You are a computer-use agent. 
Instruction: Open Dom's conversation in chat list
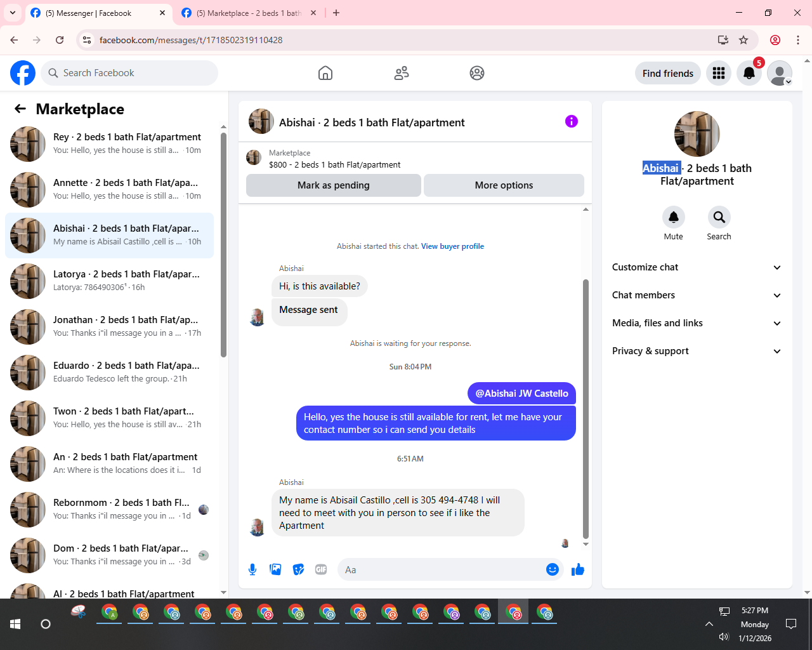point(109,555)
